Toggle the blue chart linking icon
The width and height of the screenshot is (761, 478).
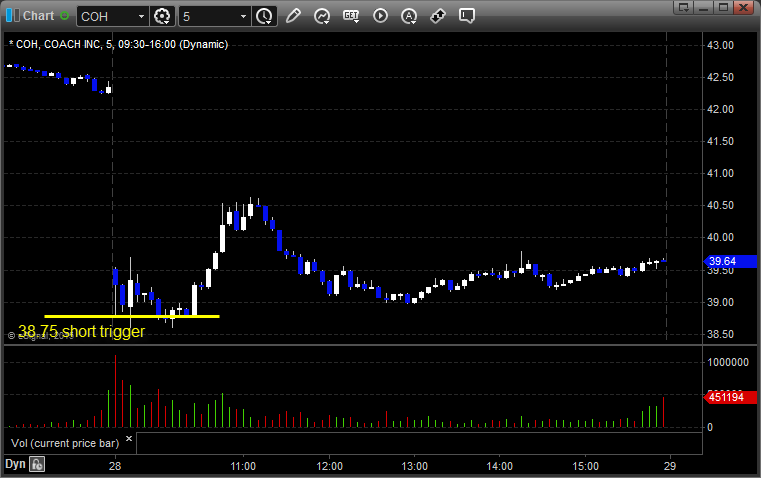click(x=10, y=16)
